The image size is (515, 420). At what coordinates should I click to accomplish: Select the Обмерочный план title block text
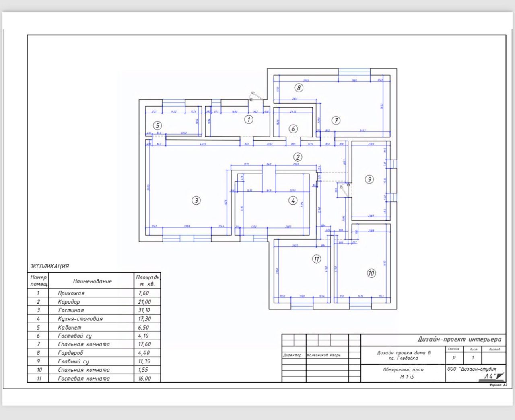(x=403, y=369)
